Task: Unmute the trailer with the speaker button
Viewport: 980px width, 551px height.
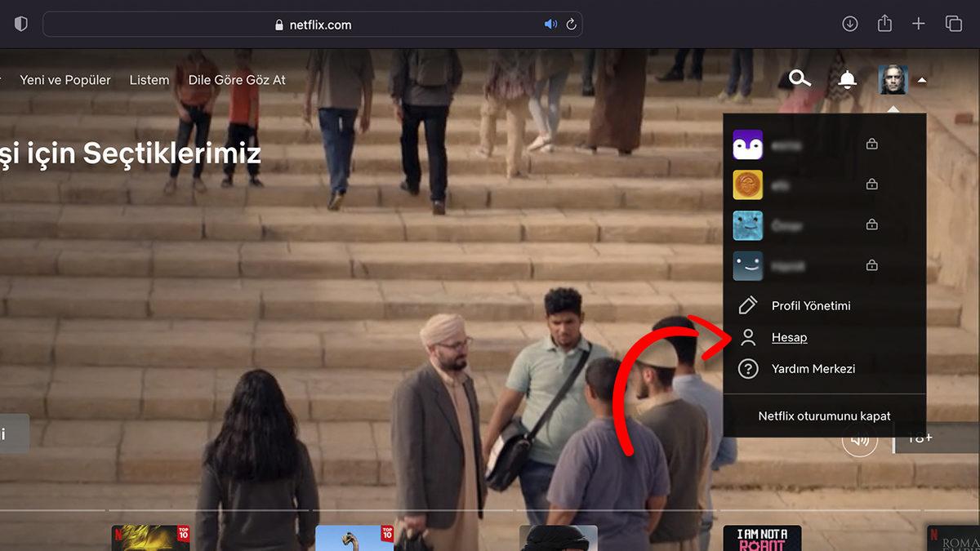Action: tap(859, 439)
